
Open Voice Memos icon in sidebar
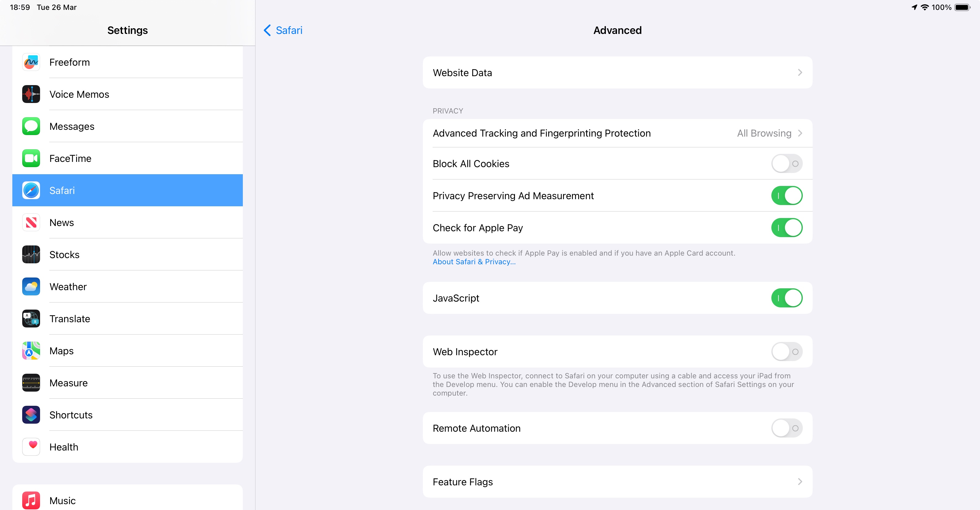(x=31, y=94)
